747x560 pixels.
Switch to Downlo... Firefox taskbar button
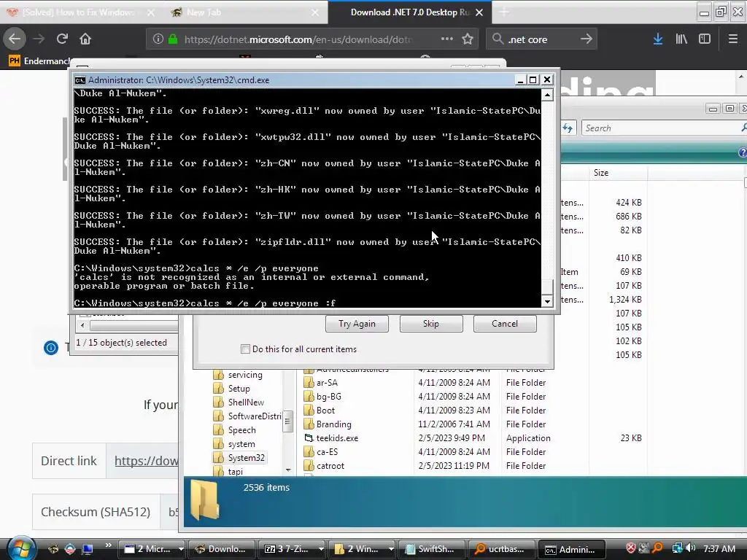[221, 549]
